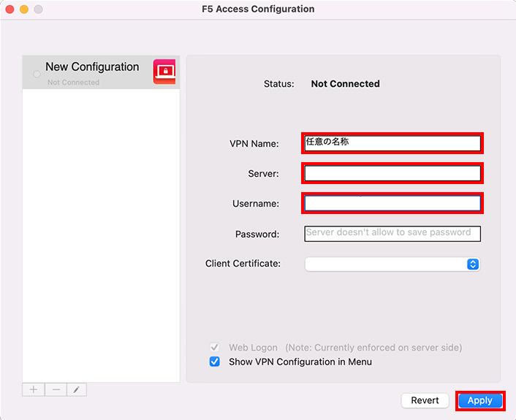Click the Client Certificate label
The width and height of the screenshot is (516, 420).
tap(243, 264)
